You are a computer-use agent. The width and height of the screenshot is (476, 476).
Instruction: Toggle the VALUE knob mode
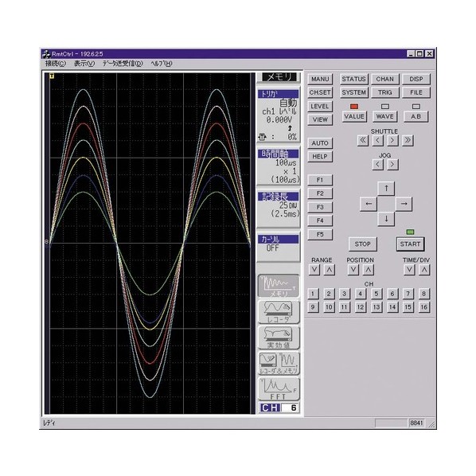354,116
